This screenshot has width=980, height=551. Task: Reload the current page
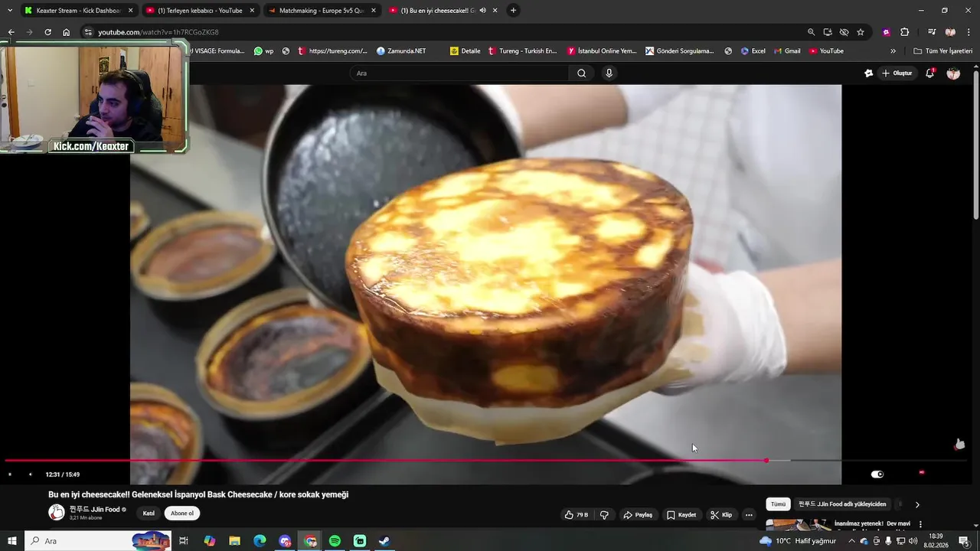[47, 32]
